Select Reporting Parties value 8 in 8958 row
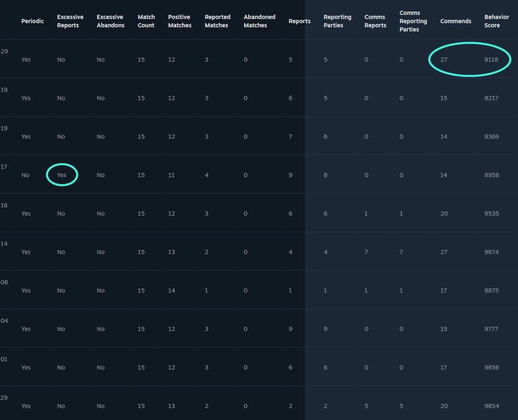This screenshot has width=518, height=420. click(x=326, y=175)
